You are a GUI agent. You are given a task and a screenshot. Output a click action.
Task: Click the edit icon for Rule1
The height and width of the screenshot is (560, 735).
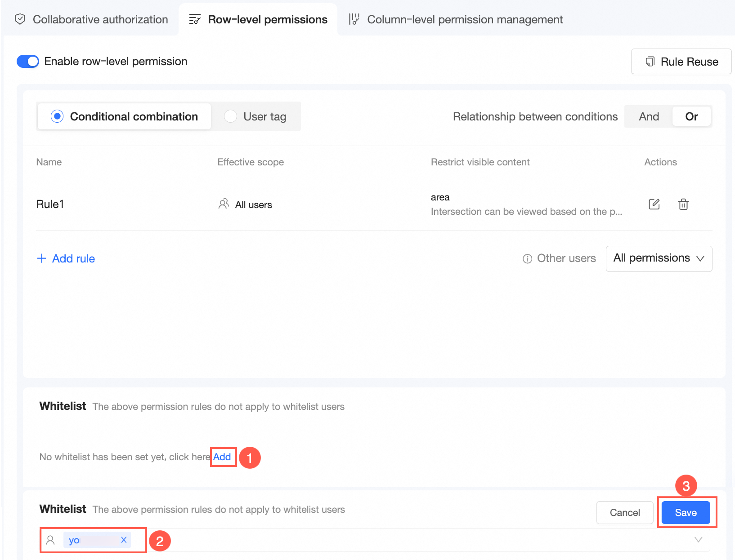[654, 204]
